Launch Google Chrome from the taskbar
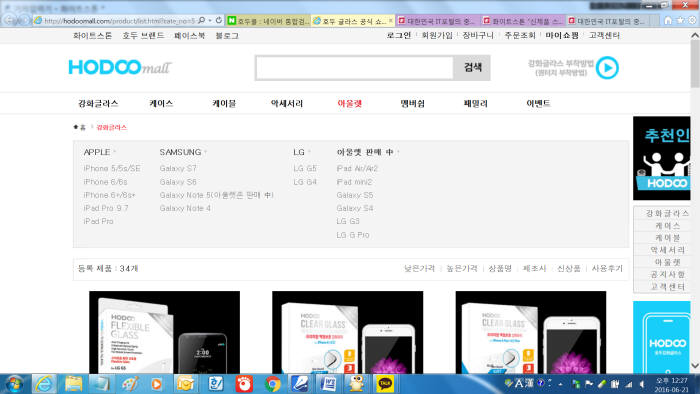 point(273,384)
